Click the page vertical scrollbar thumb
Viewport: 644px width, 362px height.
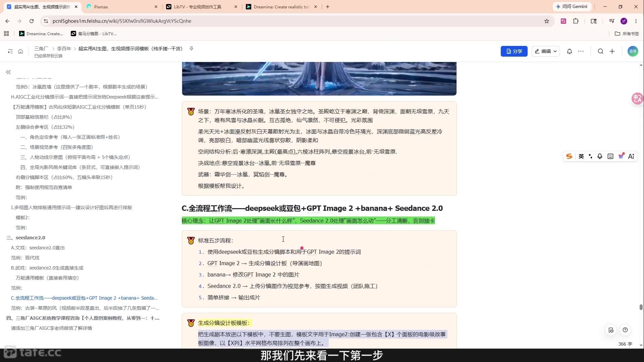click(641, 307)
